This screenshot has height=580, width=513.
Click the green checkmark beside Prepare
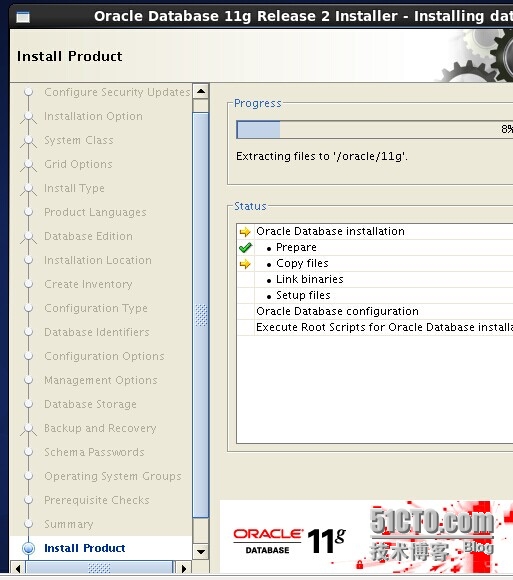pyautogui.click(x=245, y=247)
